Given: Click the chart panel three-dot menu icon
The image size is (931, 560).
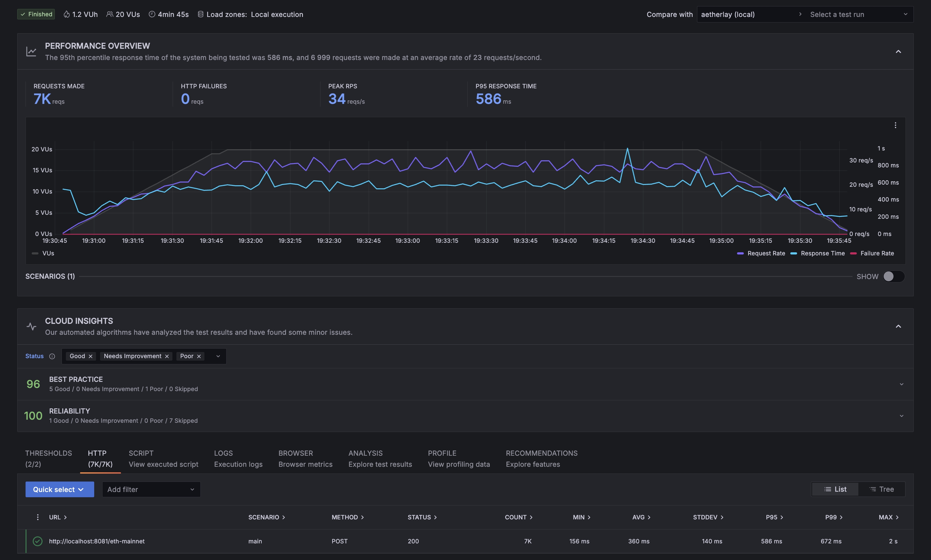Looking at the screenshot, I should 895,125.
